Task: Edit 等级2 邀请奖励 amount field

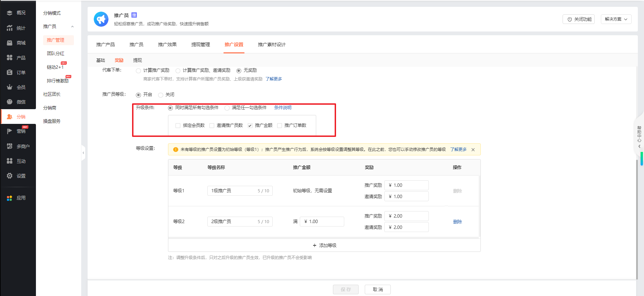Action: (407, 227)
